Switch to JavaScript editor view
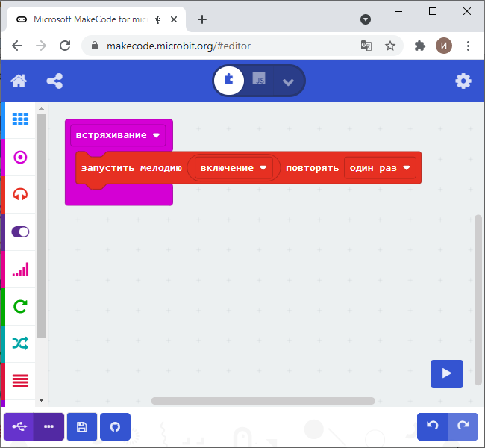This screenshot has width=485, height=448. [x=259, y=81]
